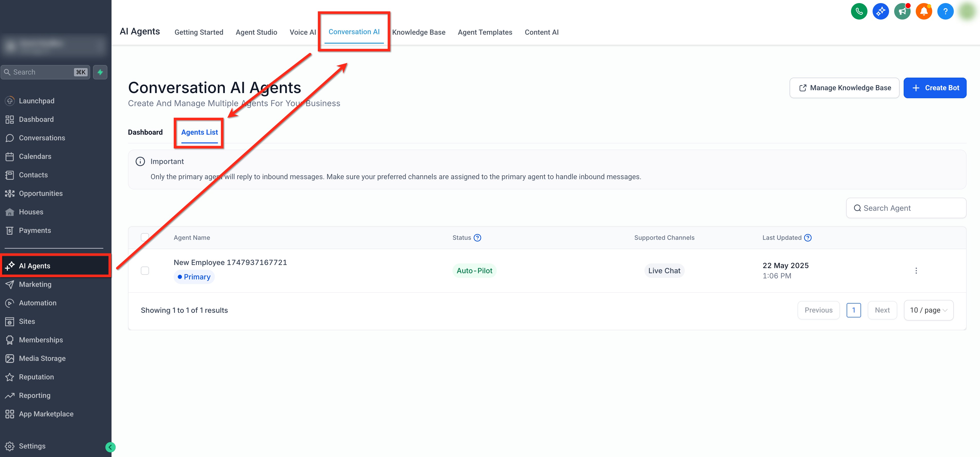
Task: Open Automation in the sidebar
Action: 37,303
